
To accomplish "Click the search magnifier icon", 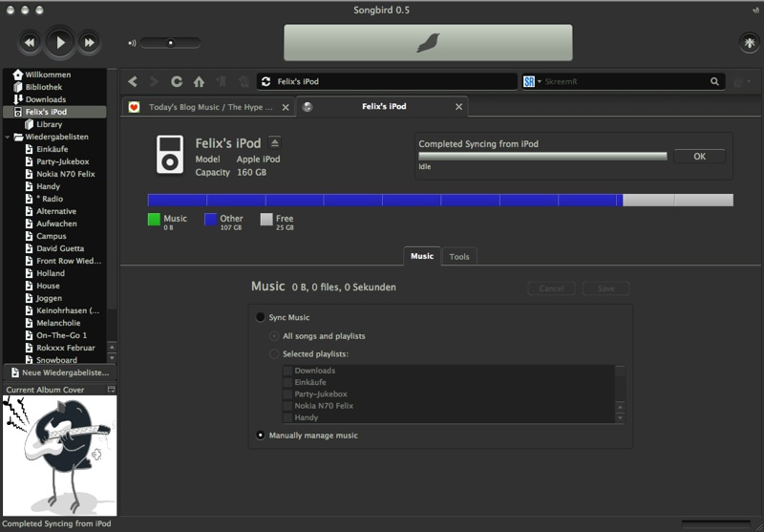I will (x=714, y=82).
